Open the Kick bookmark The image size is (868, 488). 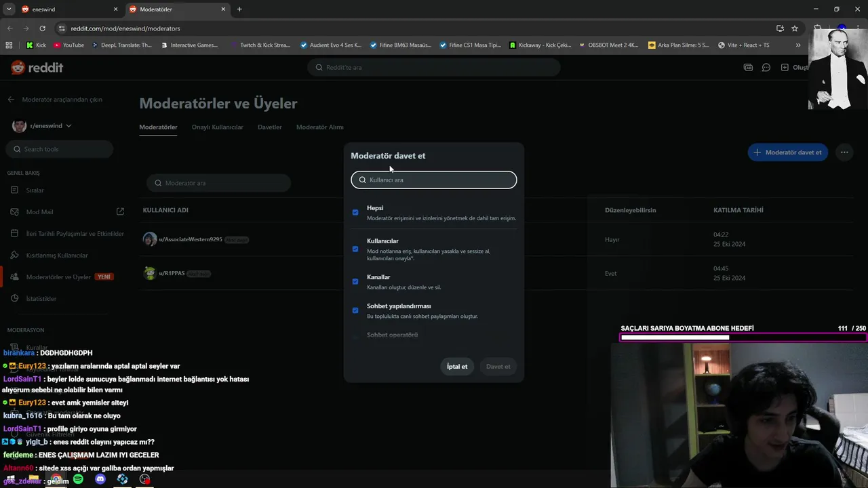(x=36, y=45)
